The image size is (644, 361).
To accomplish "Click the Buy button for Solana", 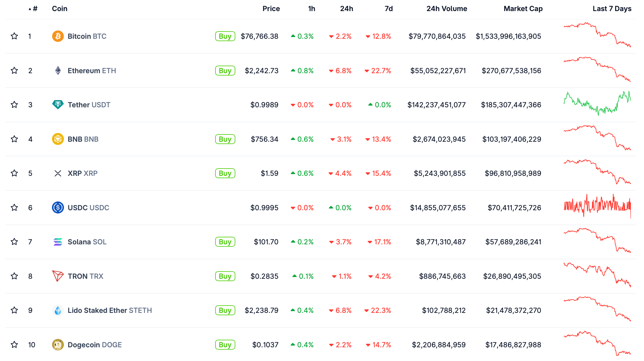I will coord(225,242).
